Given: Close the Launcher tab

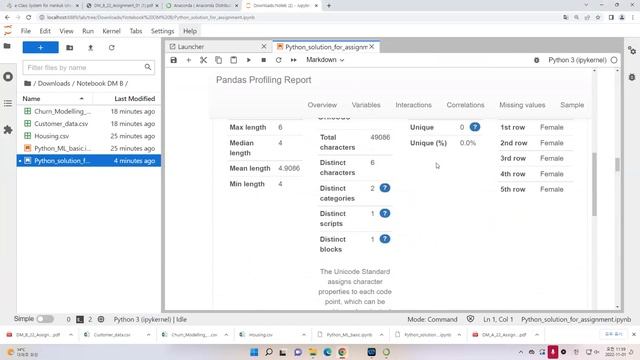Looking at the screenshot, I should coord(264,47).
